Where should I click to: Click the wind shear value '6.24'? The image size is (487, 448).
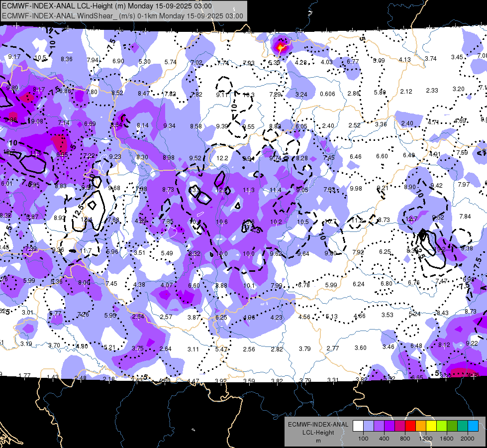[359, 284]
